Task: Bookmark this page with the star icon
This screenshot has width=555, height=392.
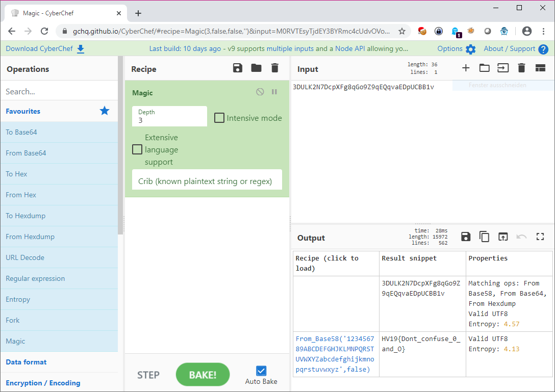Action: [402, 31]
